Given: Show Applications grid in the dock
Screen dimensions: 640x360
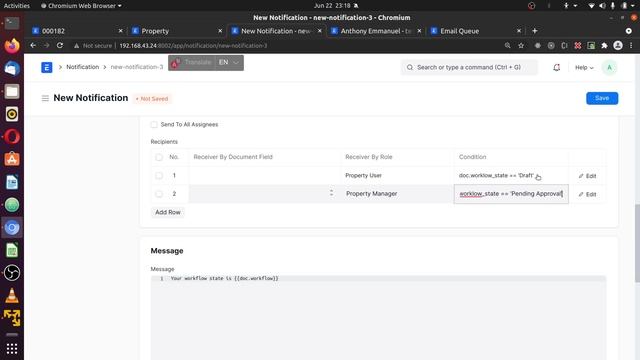Looking at the screenshot, I should point(12,348).
